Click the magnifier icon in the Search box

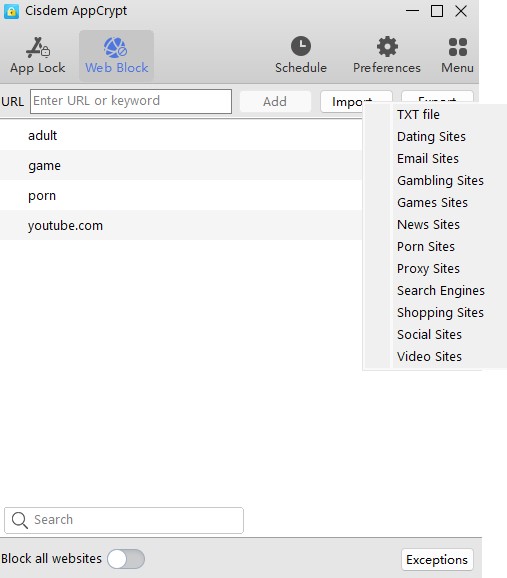19,520
